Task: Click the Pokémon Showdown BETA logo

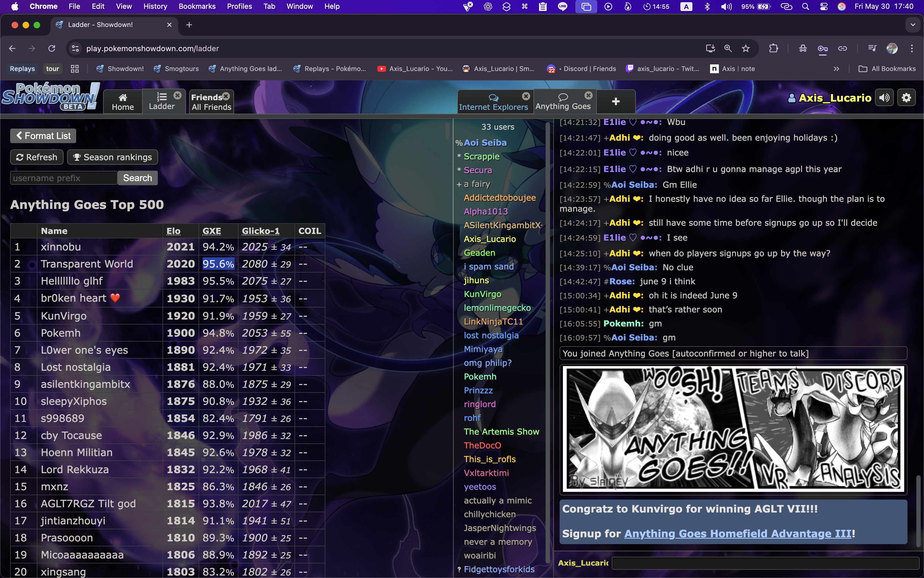Action: pyautogui.click(x=50, y=97)
